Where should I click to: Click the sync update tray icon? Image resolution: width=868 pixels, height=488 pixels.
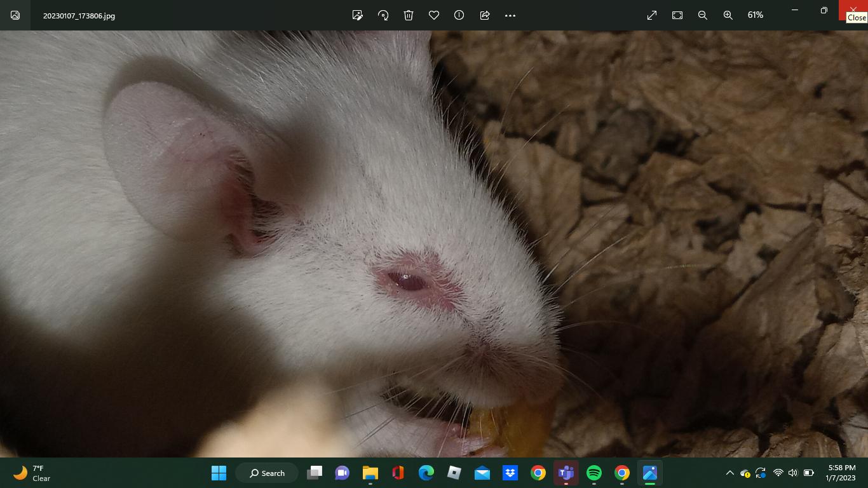[x=761, y=473]
